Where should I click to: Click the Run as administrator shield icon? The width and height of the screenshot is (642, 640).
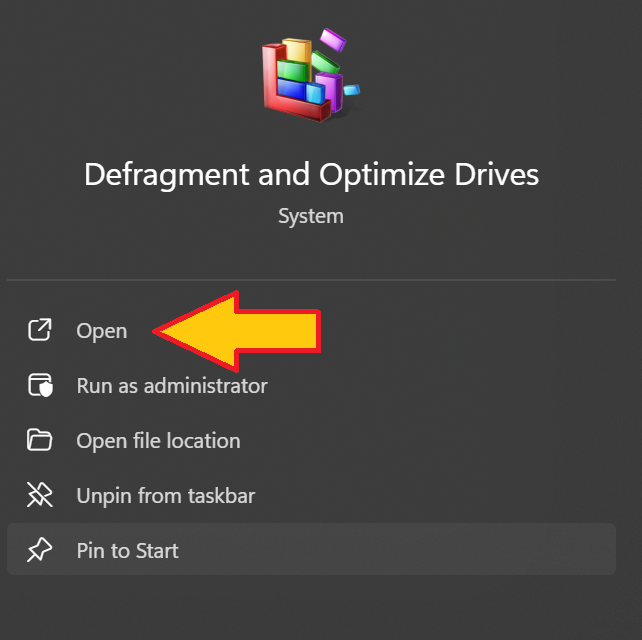pos(40,386)
